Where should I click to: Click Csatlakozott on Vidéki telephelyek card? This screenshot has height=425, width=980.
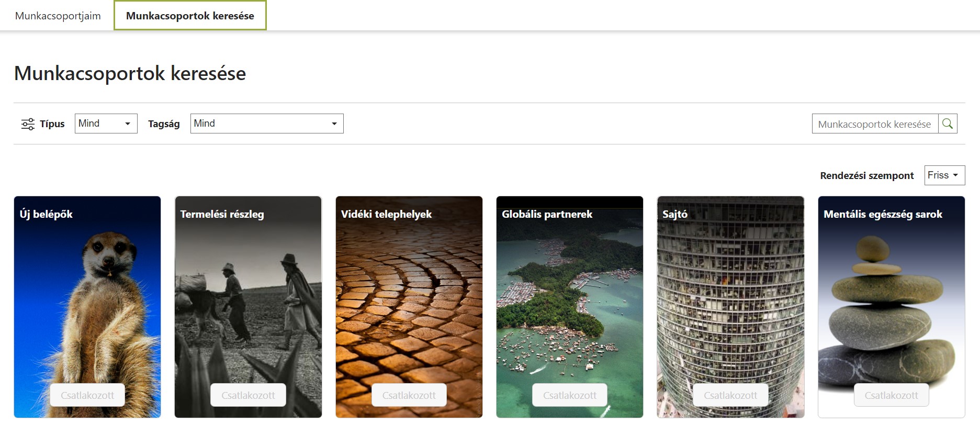click(409, 395)
